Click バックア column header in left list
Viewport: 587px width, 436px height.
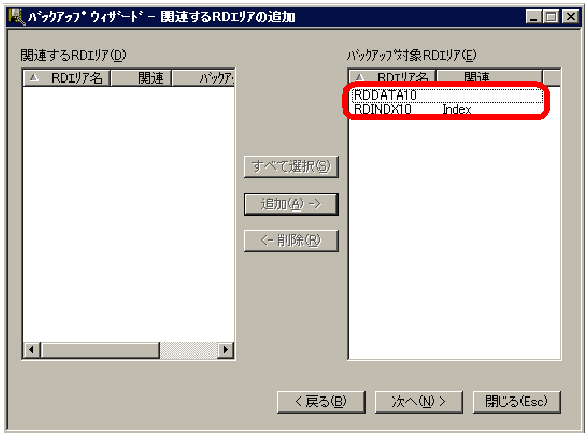[203, 78]
